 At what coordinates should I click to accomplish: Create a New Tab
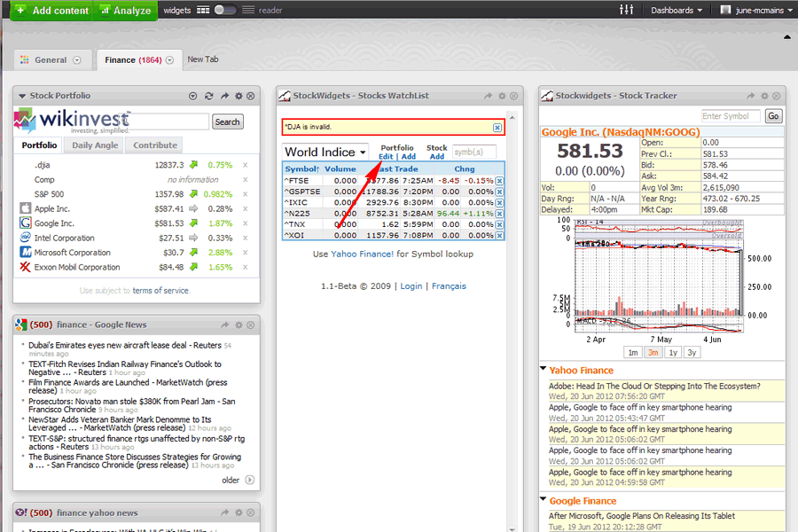point(202,59)
